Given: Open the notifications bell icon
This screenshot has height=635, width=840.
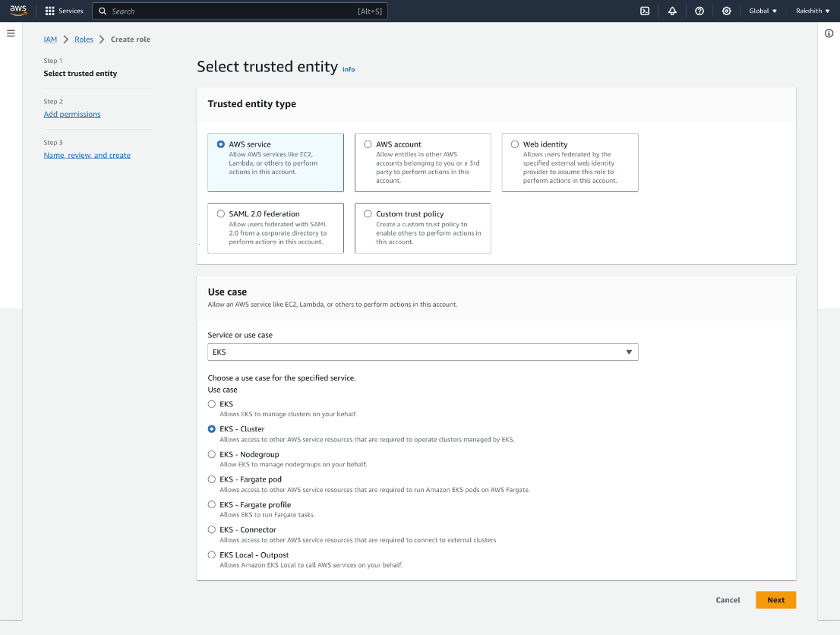Looking at the screenshot, I should (x=672, y=11).
